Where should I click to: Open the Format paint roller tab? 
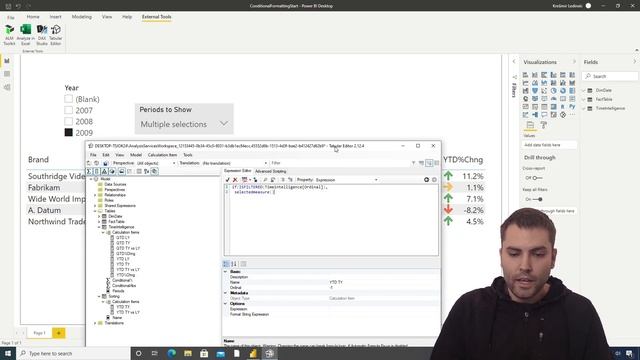(x=544, y=125)
